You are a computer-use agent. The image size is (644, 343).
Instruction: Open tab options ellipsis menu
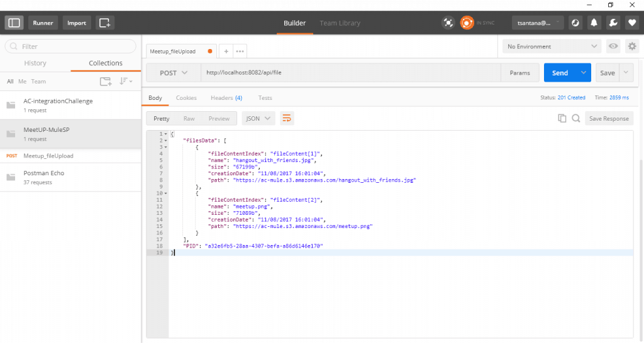click(240, 52)
